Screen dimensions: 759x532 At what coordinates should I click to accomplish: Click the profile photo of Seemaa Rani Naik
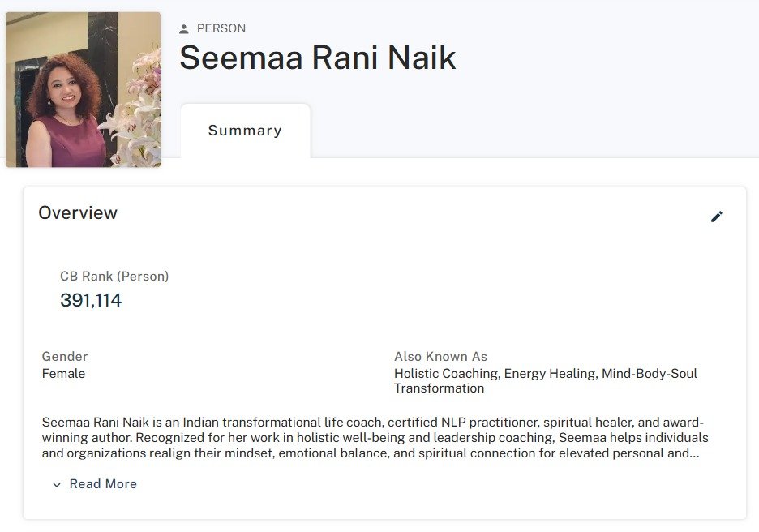coord(83,89)
